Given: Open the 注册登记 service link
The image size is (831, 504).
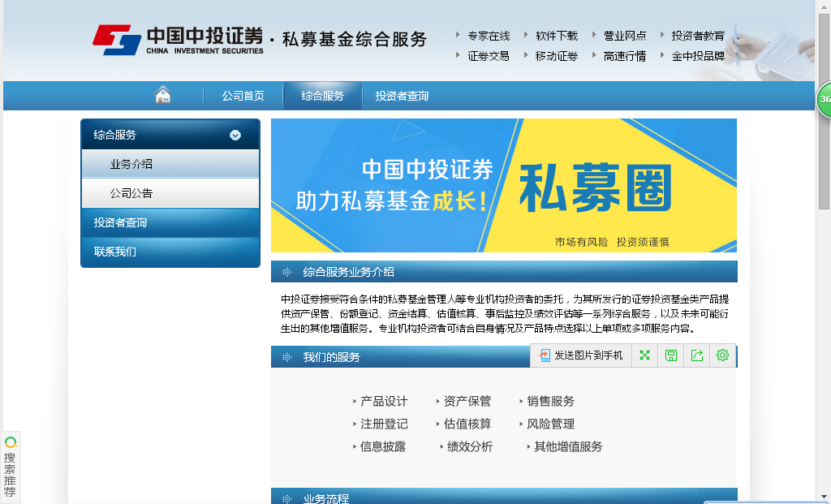Looking at the screenshot, I should 384,424.
